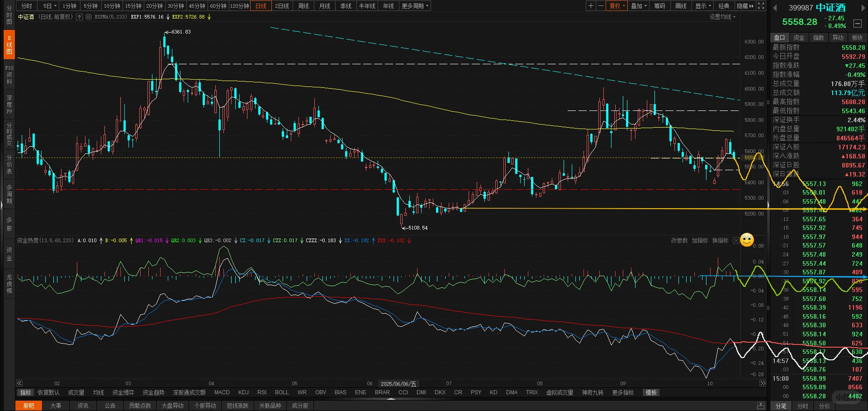Click 恢复默认 to reset indicators
Viewport: 868px width, 411px height.
[48, 392]
